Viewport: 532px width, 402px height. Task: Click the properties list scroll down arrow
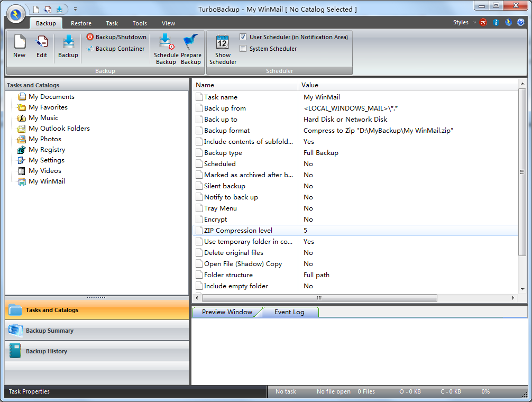coord(522,289)
